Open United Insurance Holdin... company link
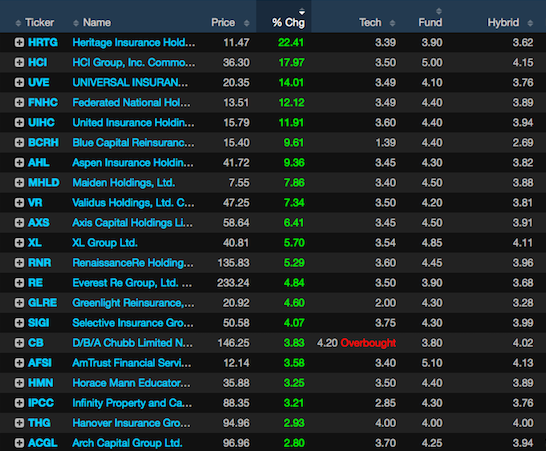This screenshot has height=451, width=546. point(133,123)
